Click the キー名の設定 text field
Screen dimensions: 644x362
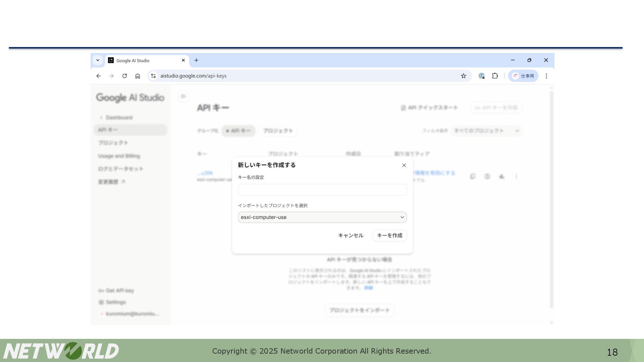322,190
